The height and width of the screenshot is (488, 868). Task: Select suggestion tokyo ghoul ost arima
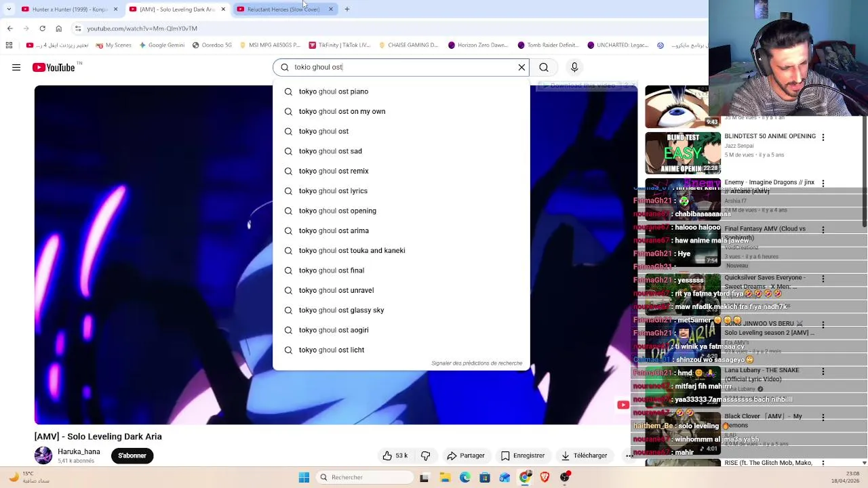pos(401,230)
